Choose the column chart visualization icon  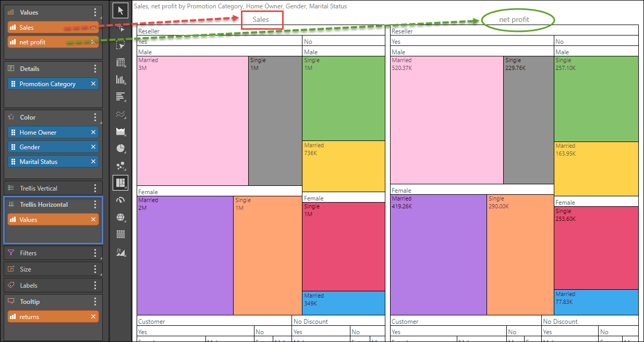click(x=121, y=80)
